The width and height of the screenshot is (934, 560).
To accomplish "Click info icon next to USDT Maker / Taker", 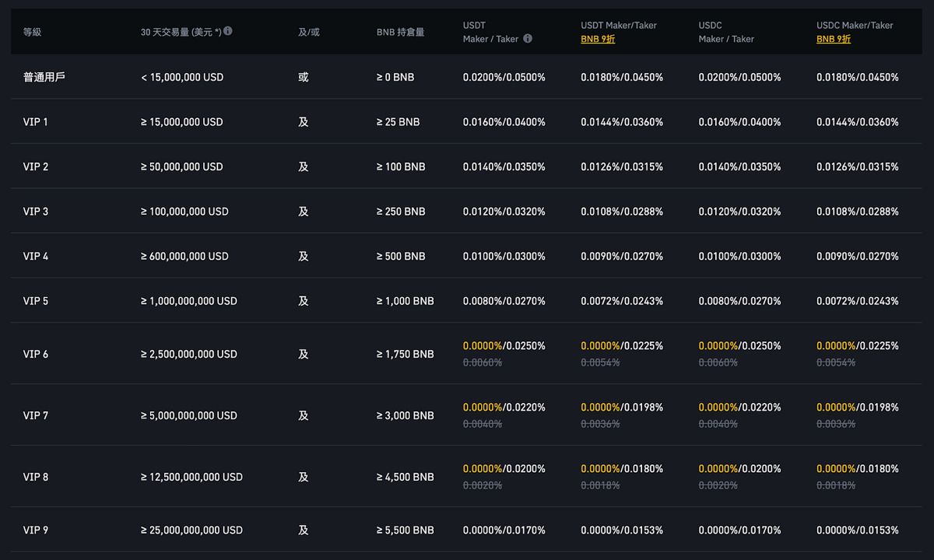I will pyautogui.click(x=528, y=38).
